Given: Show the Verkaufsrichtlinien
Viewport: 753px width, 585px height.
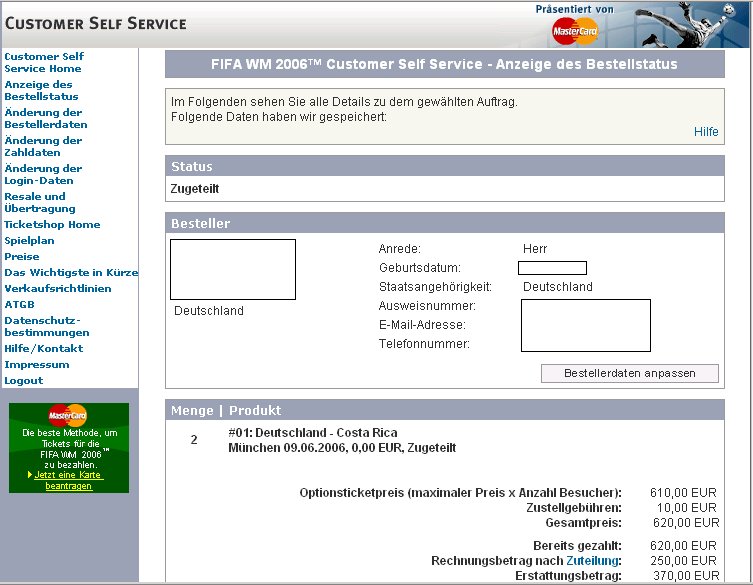Looking at the screenshot, I should [x=58, y=289].
